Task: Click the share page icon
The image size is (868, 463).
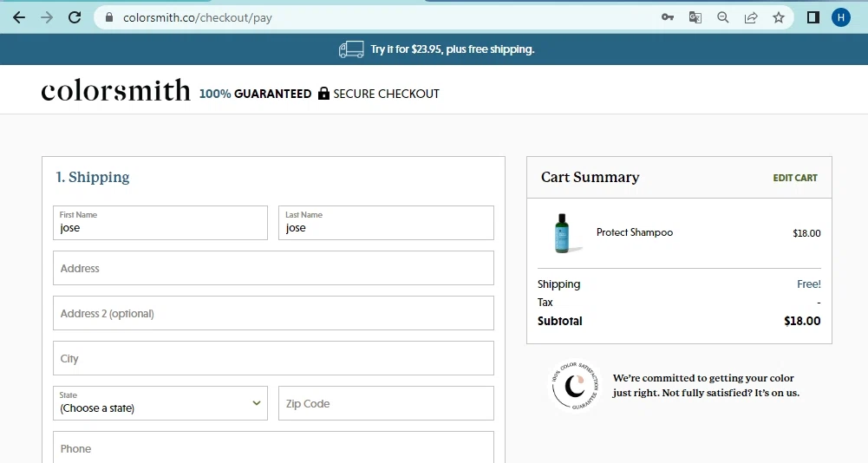Action: 751,17
